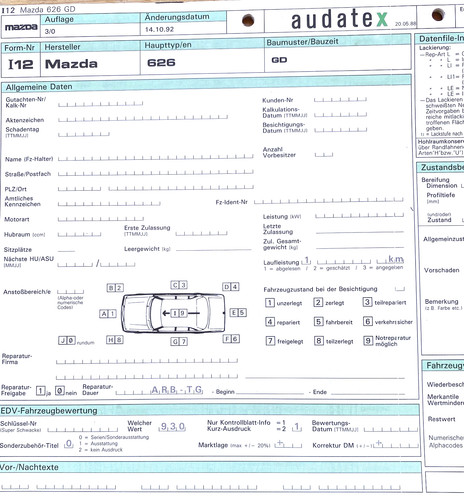Click the Sitzplätze line

[x=66, y=250]
